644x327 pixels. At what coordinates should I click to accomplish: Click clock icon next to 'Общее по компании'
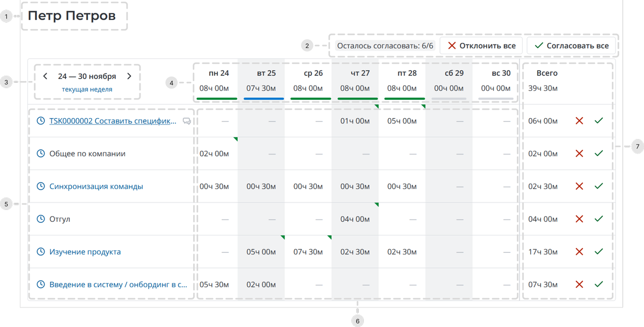coord(40,154)
